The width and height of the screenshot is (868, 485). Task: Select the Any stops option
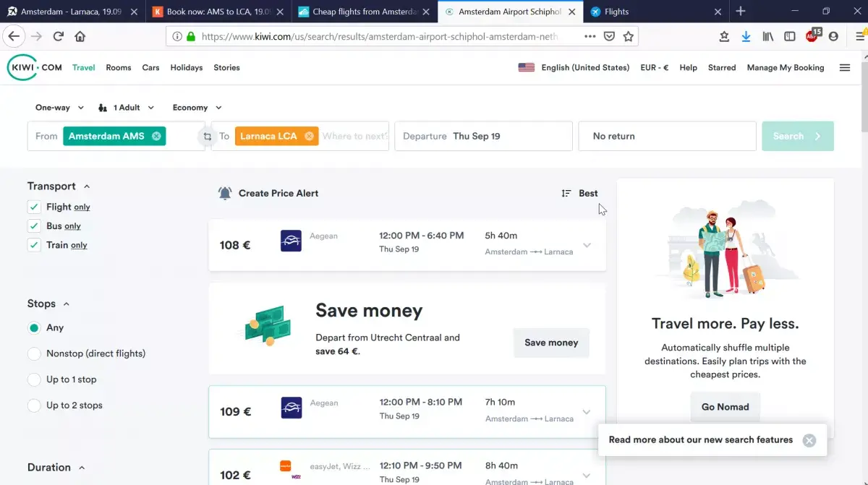pos(34,327)
